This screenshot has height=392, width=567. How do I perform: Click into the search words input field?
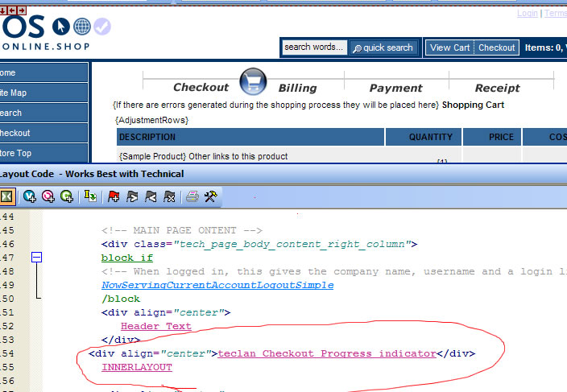[314, 47]
